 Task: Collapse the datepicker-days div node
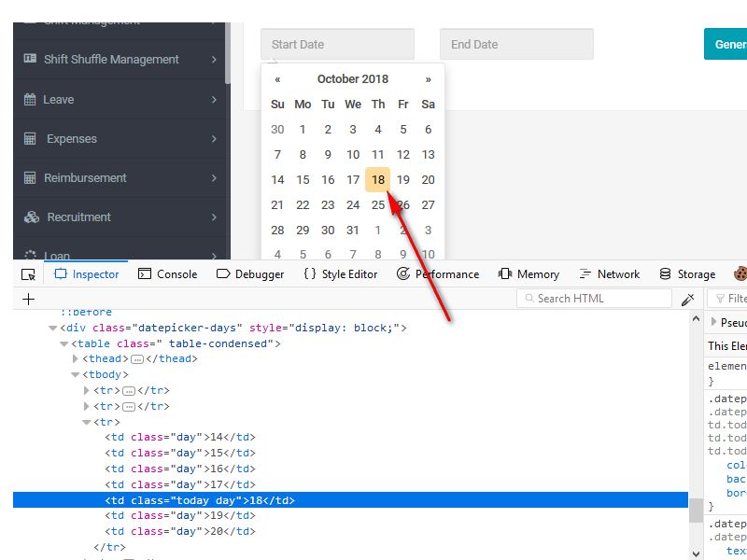pyautogui.click(x=53, y=327)
